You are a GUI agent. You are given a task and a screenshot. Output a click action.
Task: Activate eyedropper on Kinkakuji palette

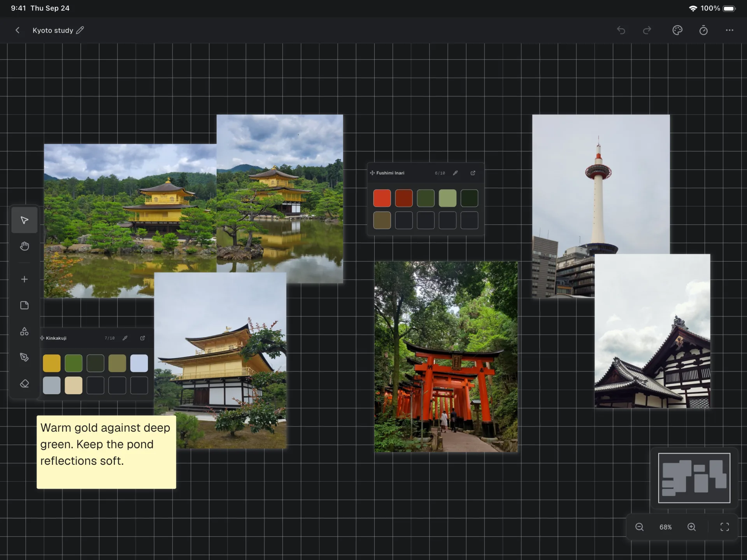point(125,338)
